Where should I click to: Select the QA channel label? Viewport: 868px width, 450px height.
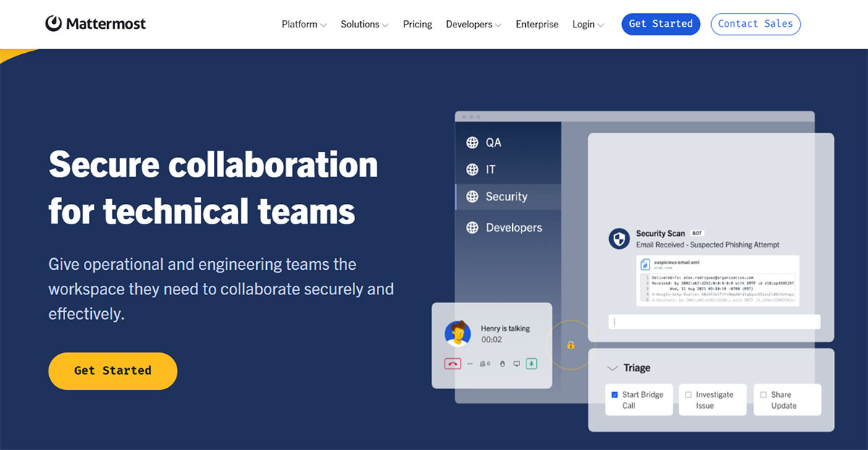[x=493, y=143]
